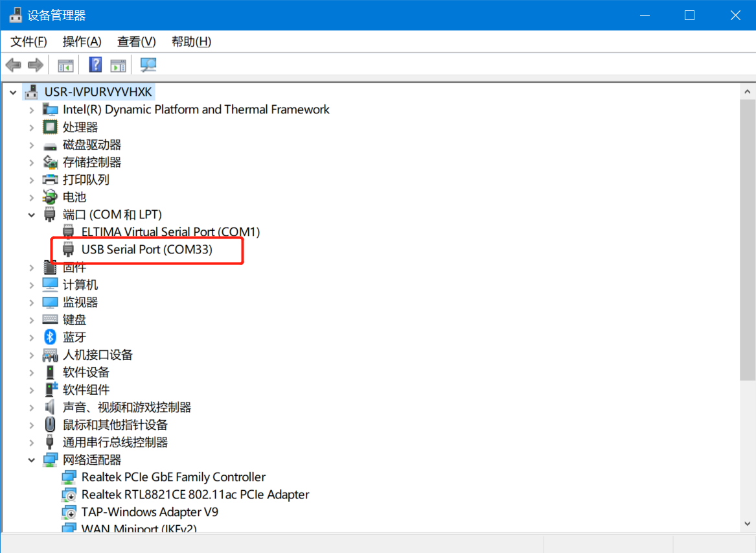Expand the 打印队列 node arrow
Viewport: 756px width, 553px height.
pyautogui.click(x=31, y=180)
